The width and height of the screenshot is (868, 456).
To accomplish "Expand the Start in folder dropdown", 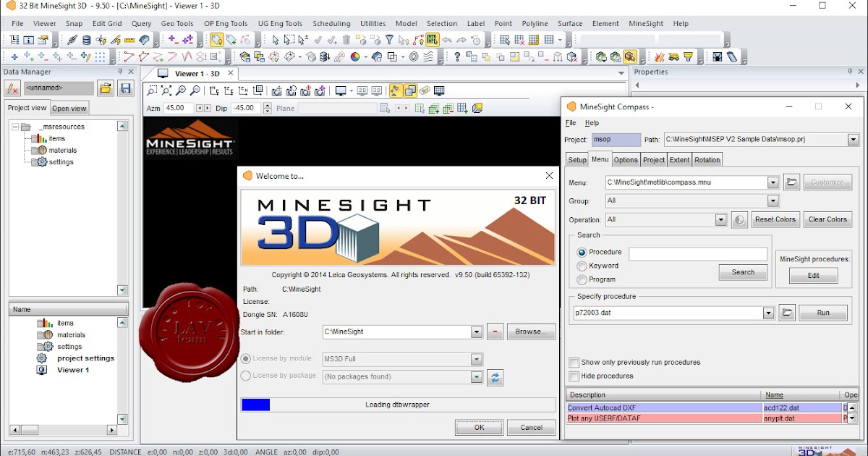I will (x=477, y=332).
